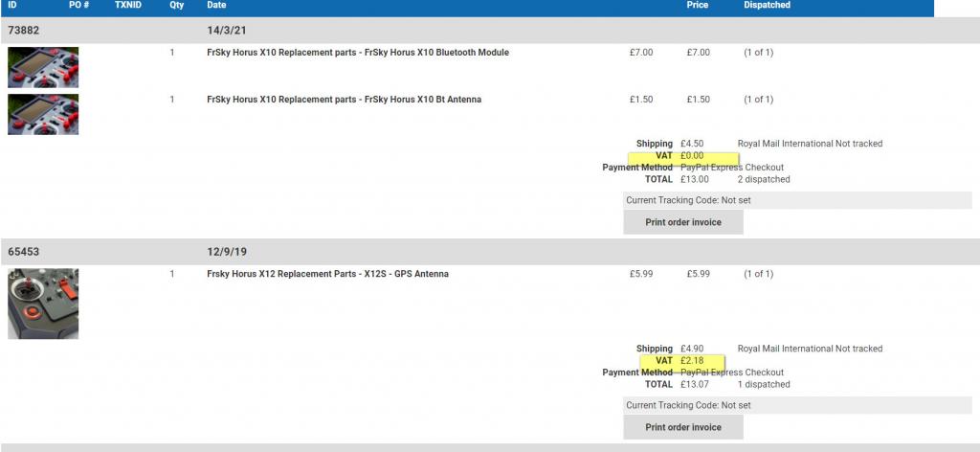Open the Horus X10 Bt Antenna thumbnail
The image size is (980, 452).
[43, 114]
